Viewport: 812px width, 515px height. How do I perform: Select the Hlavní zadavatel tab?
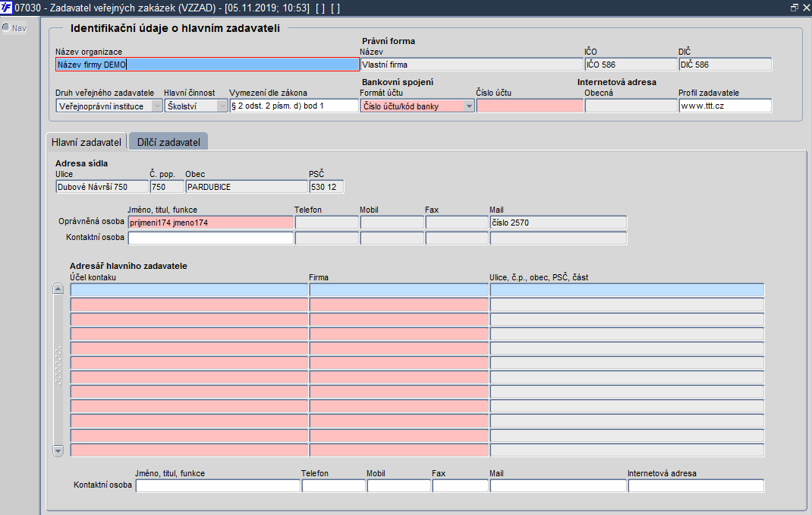(86, 142)
